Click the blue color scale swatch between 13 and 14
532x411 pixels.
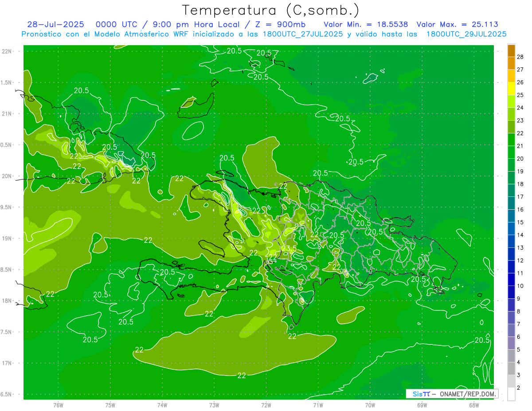pos(512,241)
